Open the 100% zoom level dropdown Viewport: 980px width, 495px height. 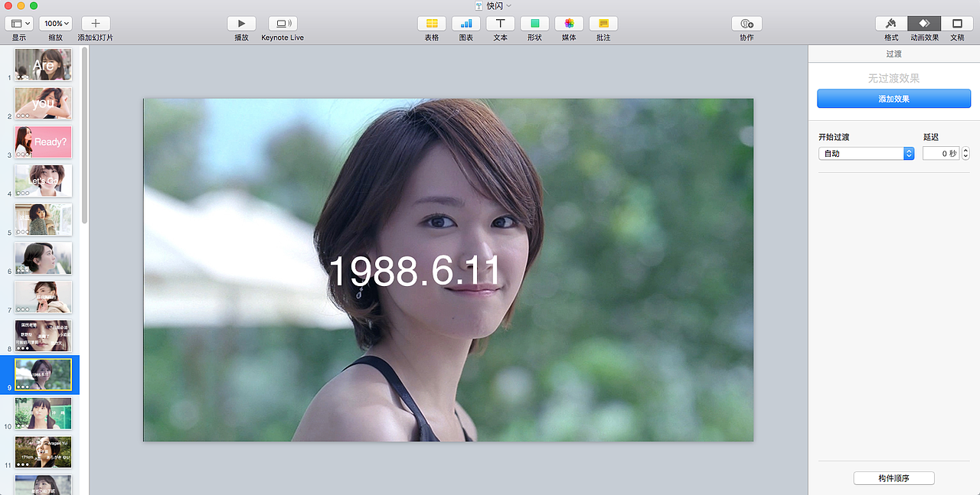(55, 24)
